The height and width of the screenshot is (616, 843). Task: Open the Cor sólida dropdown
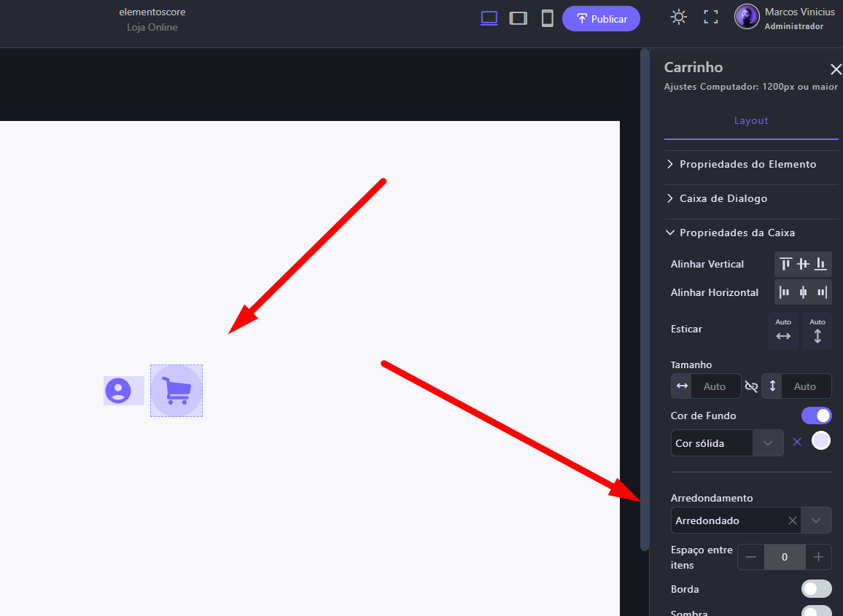[x=726, y=443]
